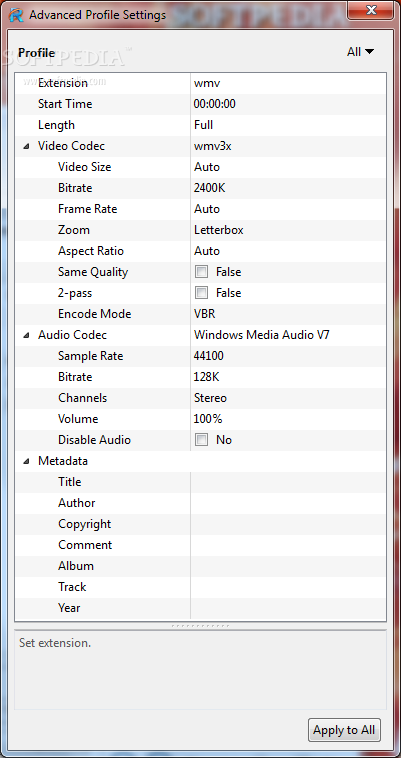Select the Disable Audio row label
Screen dimensions: 401x758
[x=94, y=440]
